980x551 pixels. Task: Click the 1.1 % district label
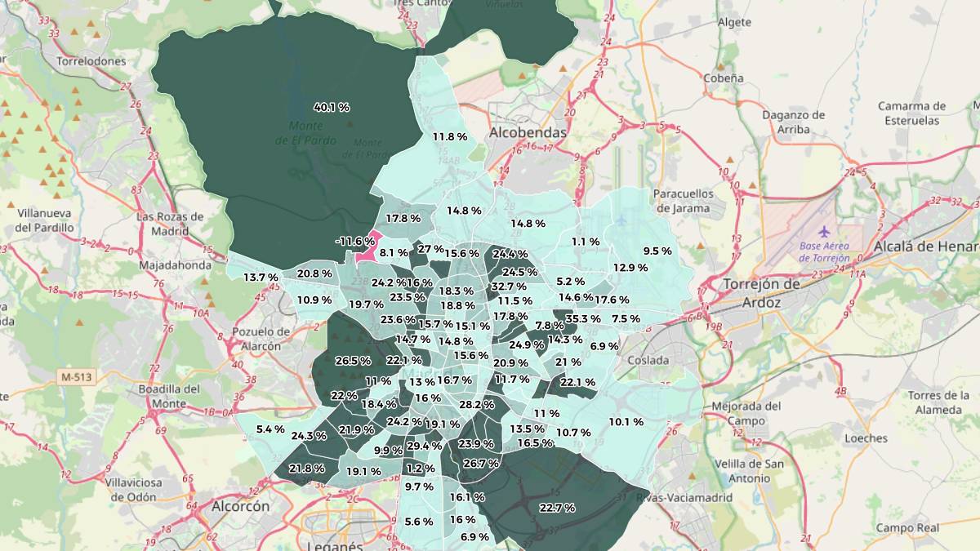(585, 242)
